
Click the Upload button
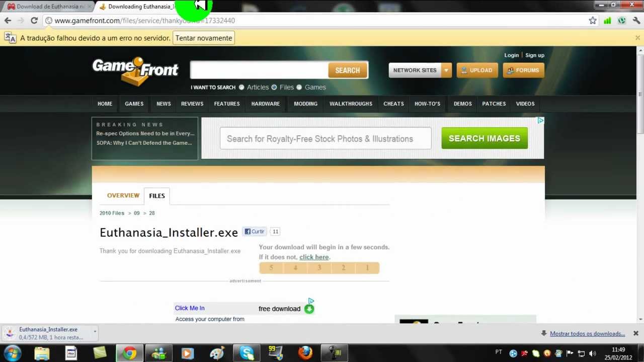(477, 70)
